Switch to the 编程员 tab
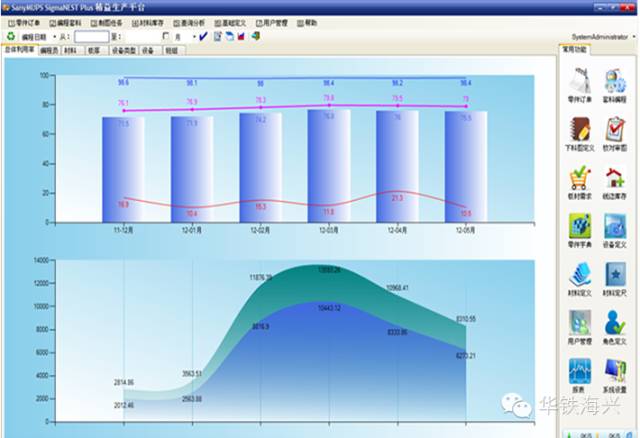Image resolution: width=640 pixels, height=438 pixels. click(49, 49)
